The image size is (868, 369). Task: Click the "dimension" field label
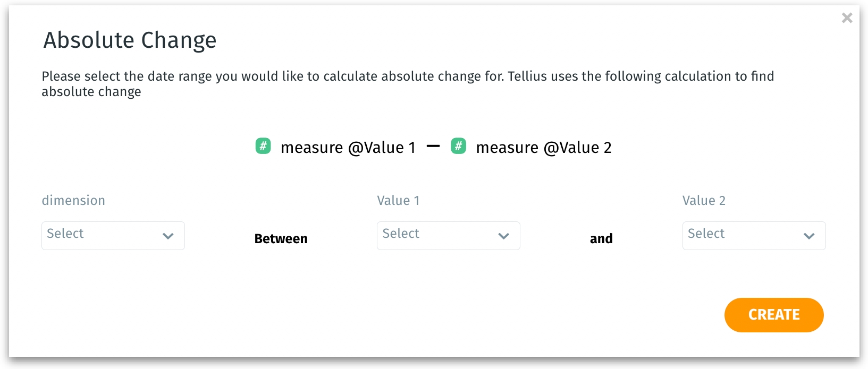coord(73,201)
